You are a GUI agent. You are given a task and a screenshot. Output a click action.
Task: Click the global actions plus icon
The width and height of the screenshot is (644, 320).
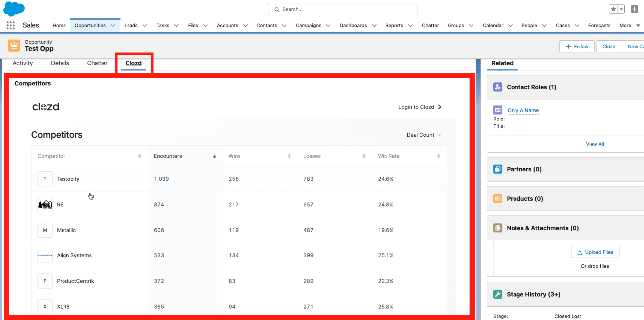[x=634, y=9]
